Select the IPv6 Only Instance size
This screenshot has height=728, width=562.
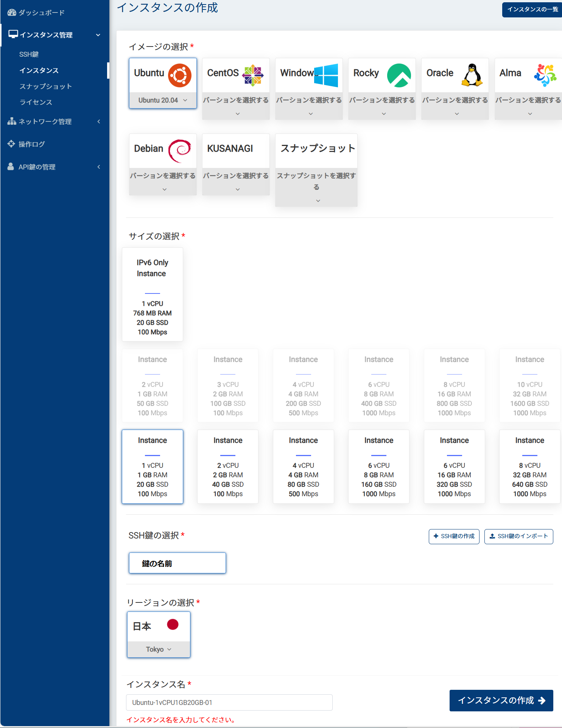(x=152, y=295)
